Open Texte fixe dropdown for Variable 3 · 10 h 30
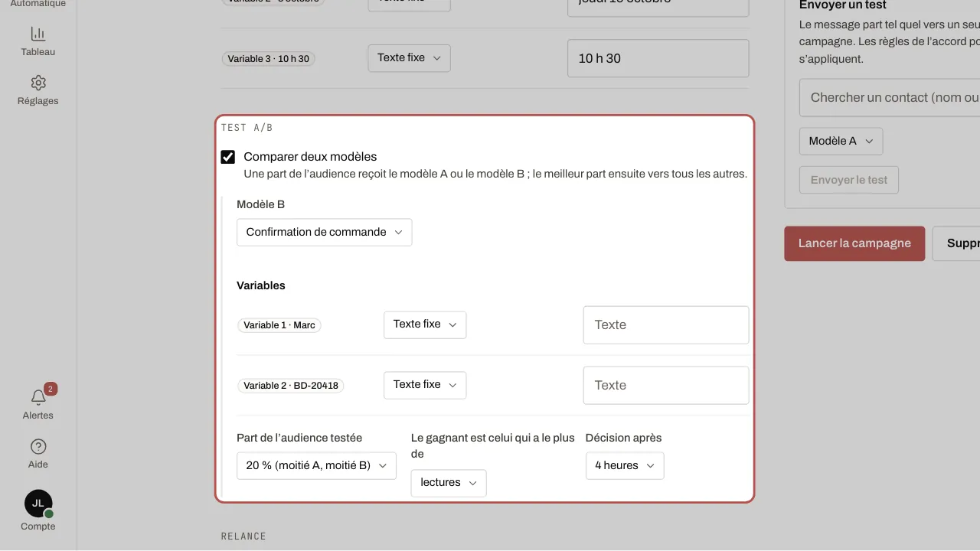980x551 pixels. (x=410, y=58)
